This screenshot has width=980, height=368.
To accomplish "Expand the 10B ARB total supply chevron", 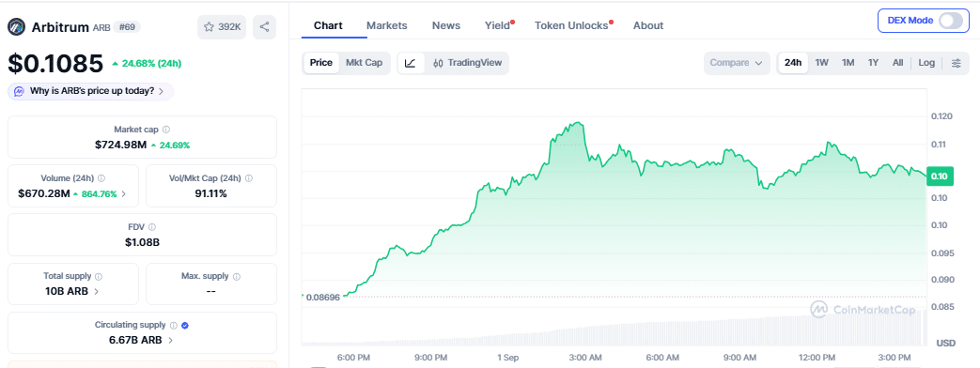I will coord(96,291).
